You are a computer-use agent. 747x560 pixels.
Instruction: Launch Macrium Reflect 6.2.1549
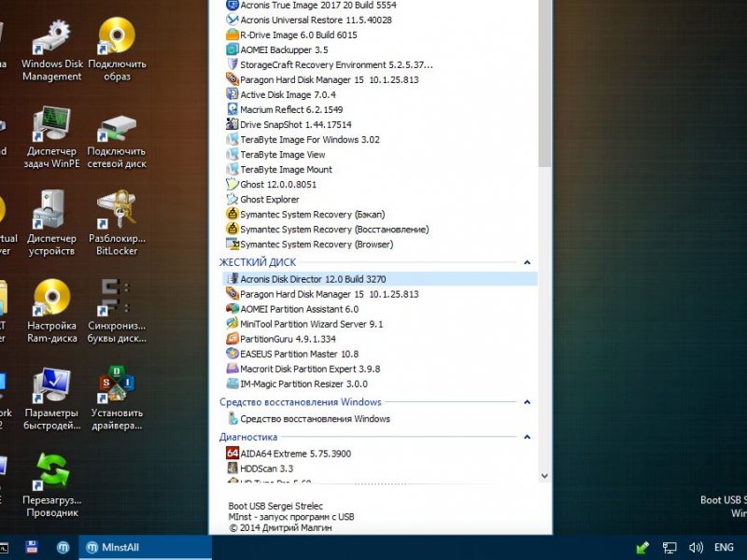pyautogui.click(x=285, y=109)
